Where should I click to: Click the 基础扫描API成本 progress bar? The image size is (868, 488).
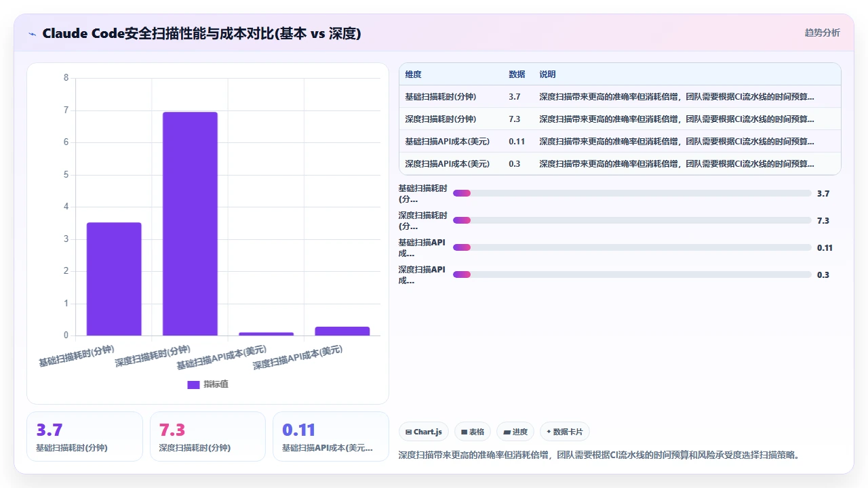tap(632, 247)
